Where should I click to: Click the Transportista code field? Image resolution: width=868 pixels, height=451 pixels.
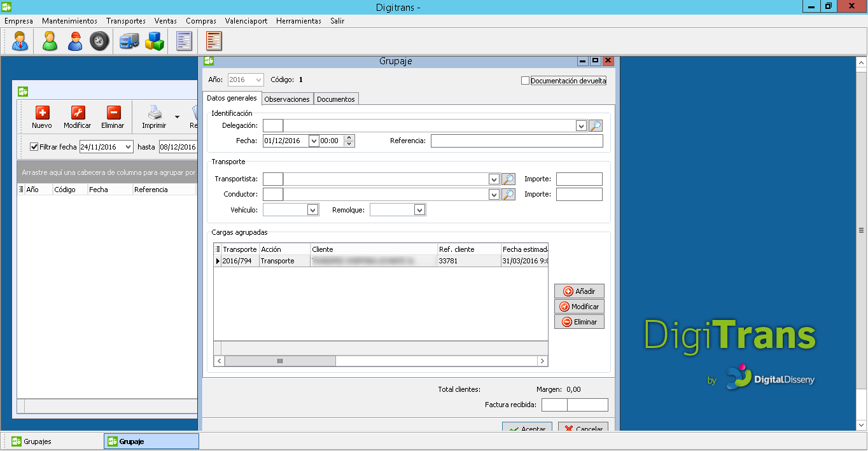(273, 179)
